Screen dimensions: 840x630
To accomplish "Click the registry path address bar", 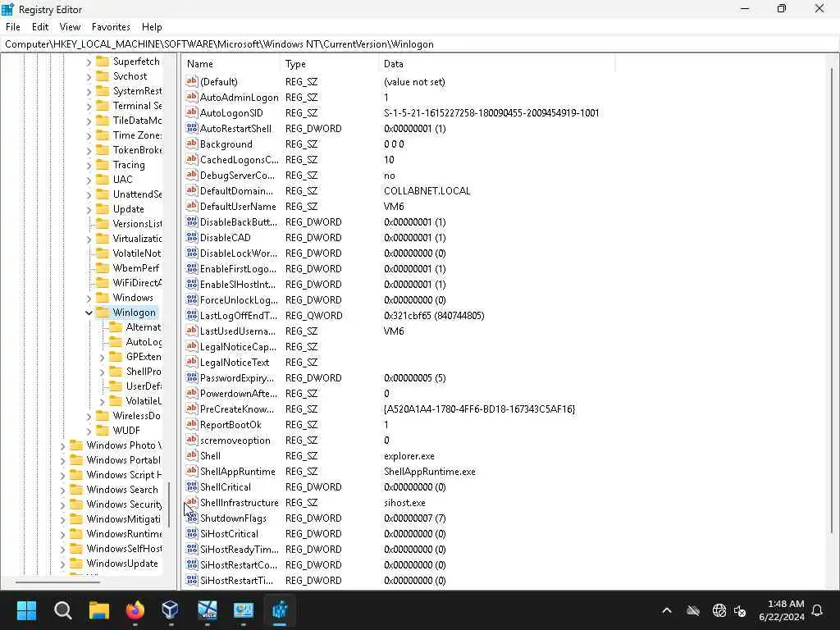I will tap(420, 44).
